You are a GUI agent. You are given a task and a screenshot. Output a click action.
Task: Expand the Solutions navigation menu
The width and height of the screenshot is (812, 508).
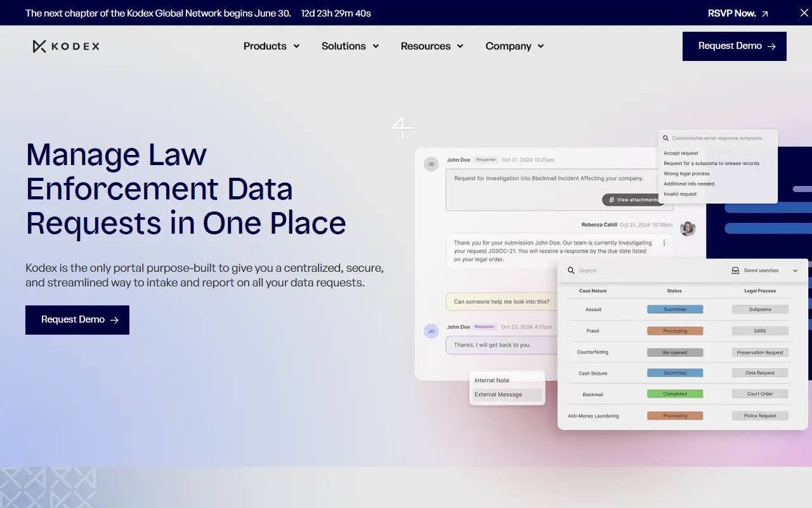pos(350,46)
